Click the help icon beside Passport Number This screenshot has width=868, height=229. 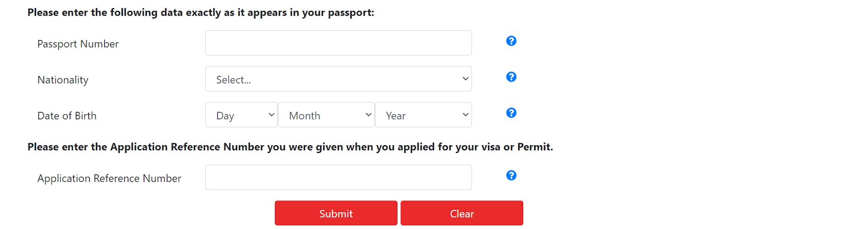tap(511, 41)
